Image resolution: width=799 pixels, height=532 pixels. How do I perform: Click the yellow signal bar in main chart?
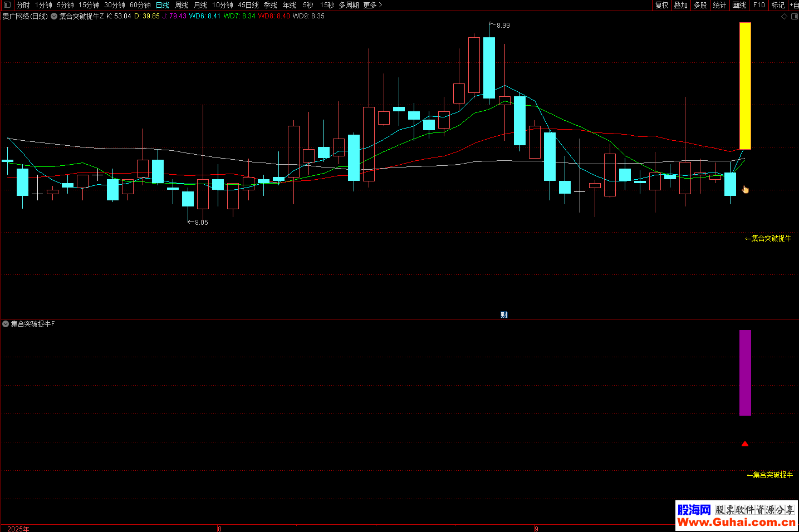pos(745,86)
